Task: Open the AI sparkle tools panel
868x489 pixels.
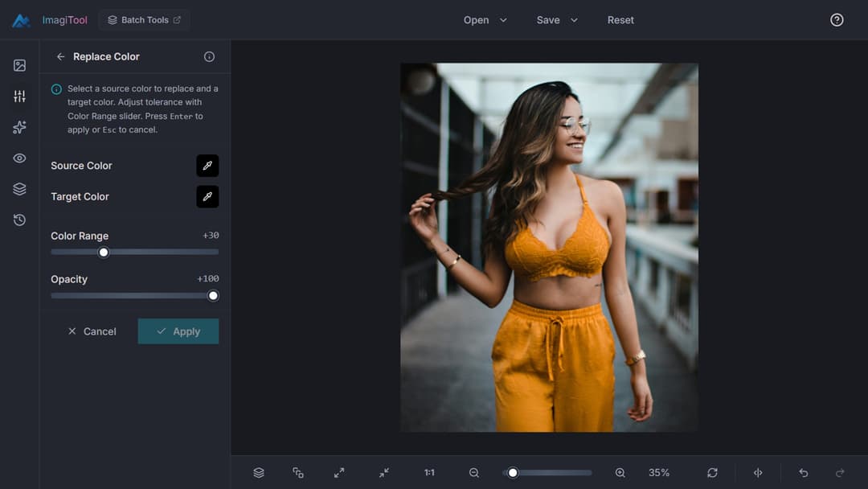Action: [19, 127]
